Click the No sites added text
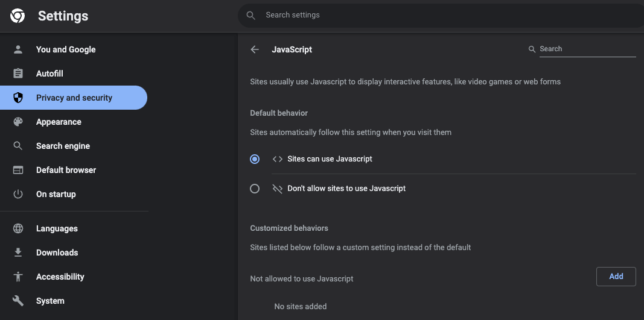The width and height of the screenshot is (644, 320). (x=301, y=307)
